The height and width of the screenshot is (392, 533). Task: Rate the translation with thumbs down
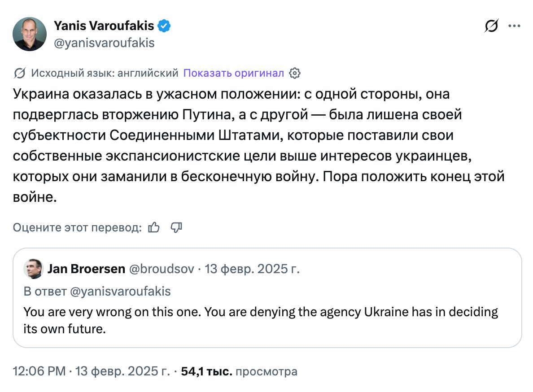[x=176, y=227]
